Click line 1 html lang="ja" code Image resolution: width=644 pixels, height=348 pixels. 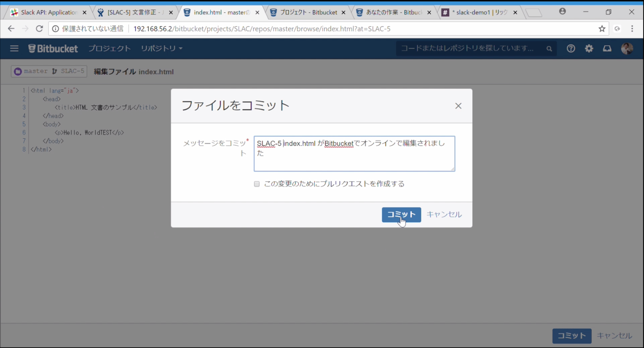55,91
